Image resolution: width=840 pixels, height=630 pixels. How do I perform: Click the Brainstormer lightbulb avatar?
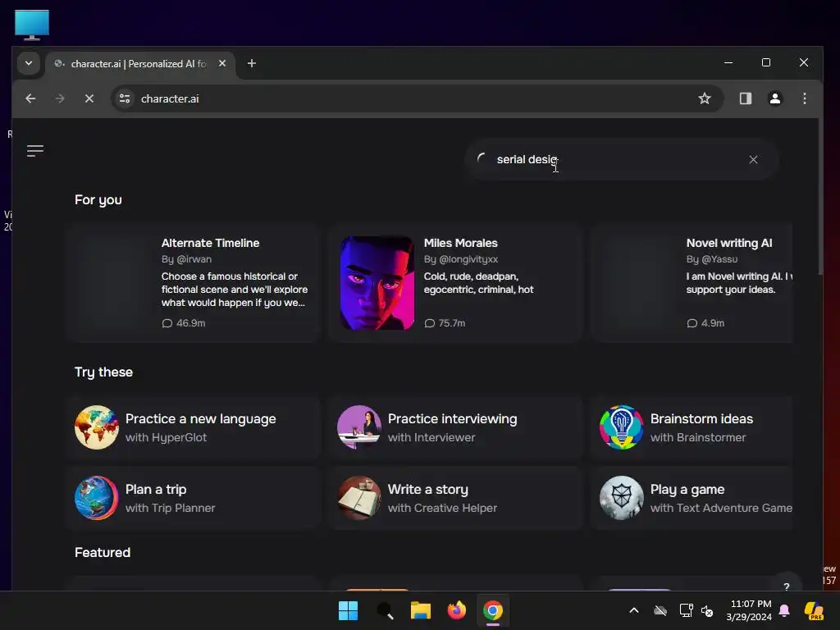622,427
